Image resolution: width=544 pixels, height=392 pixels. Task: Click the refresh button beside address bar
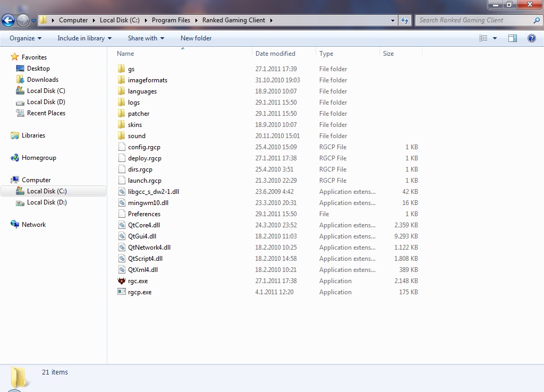(x=404, y=21)
